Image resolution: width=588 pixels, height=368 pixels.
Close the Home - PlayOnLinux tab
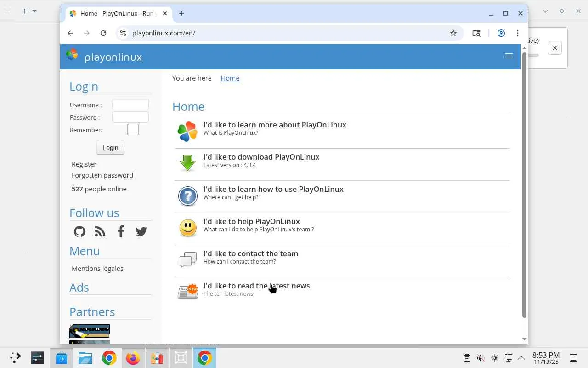coord(165,13)
